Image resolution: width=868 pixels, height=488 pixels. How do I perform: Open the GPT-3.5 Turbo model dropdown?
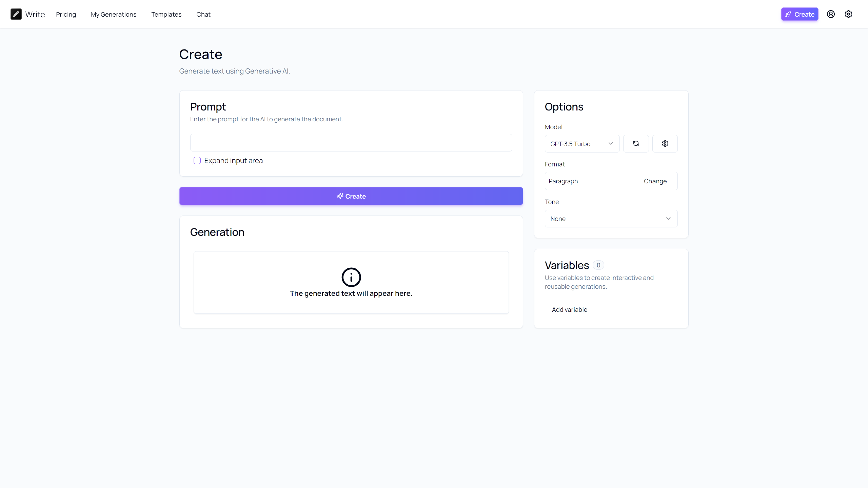tap(582, 144)
